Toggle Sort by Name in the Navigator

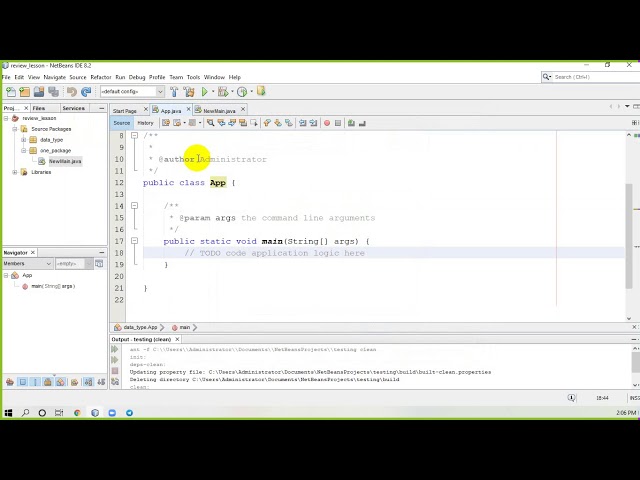(x=88, y=382)
